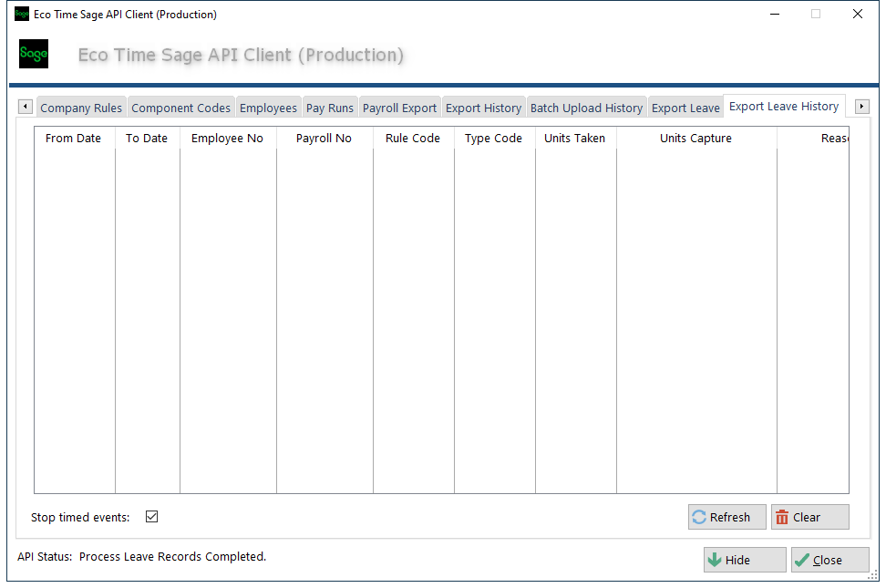Open the Company Rules tab
The width and height of the screenshot is (886, 588).
point(81,108)
